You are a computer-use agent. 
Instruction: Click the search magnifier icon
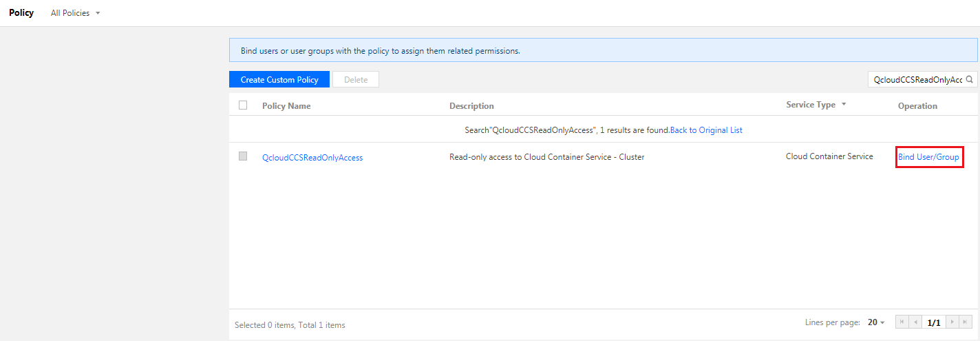970,80
